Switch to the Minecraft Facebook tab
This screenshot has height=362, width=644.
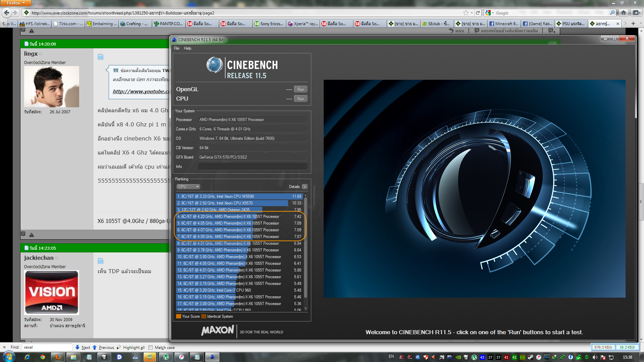pyautogui.click(x=504, y=24)
